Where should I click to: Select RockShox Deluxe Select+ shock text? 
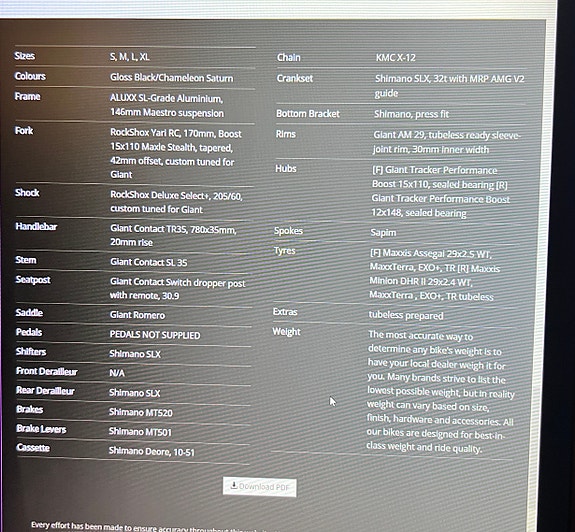pos(176,202)
